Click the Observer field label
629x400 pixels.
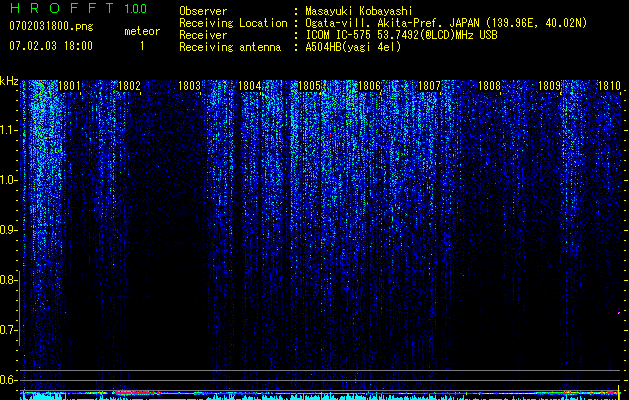pyautogui.click(x=203, y=11)
